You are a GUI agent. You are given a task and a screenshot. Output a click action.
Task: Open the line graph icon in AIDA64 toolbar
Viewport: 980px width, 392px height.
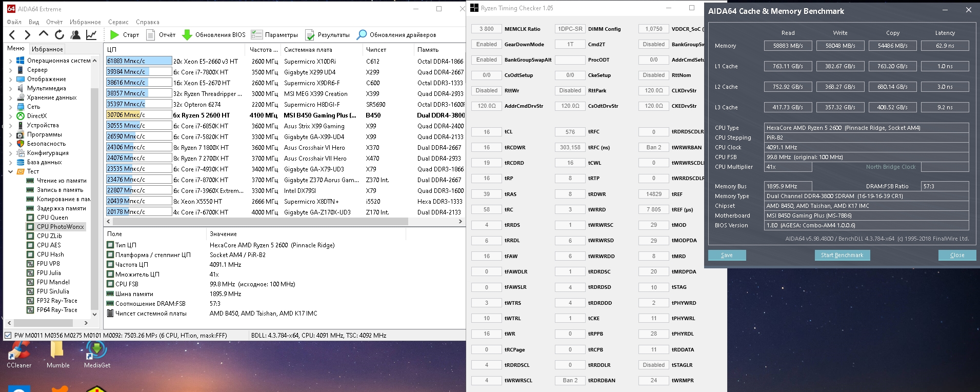(x=91, y=35)
